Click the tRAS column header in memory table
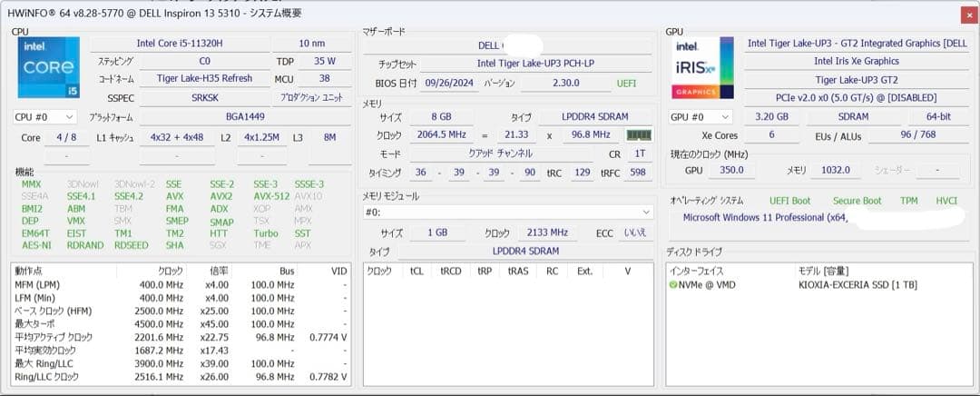 pos(518,271)
